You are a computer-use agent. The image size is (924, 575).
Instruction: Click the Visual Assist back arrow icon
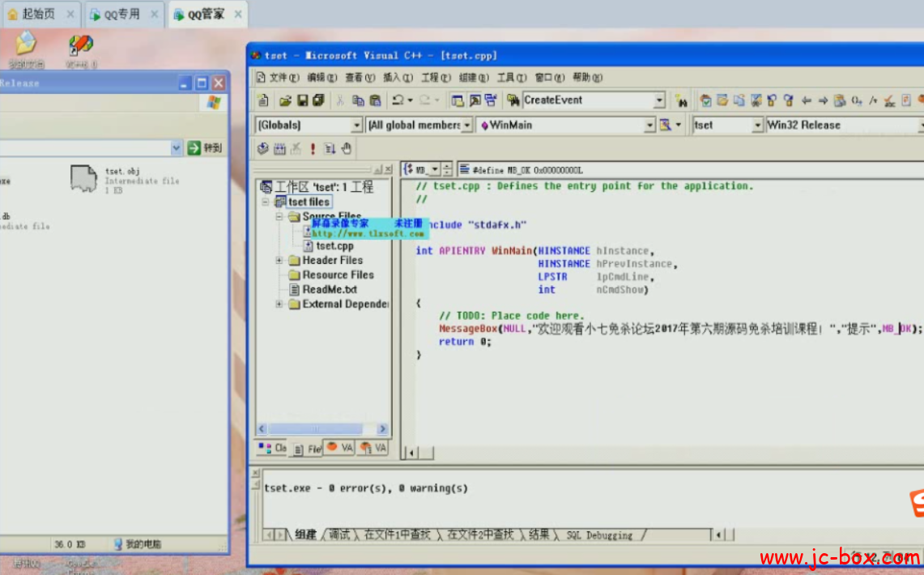(x=806, y=100)
